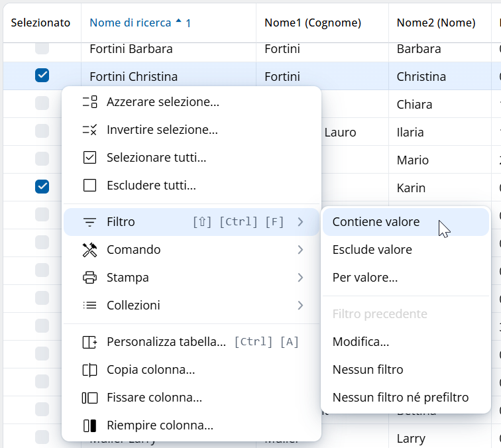This screenshot has height=448, width=501.
Task: Click the Stampa printer icon
Action: click(89, 278)
